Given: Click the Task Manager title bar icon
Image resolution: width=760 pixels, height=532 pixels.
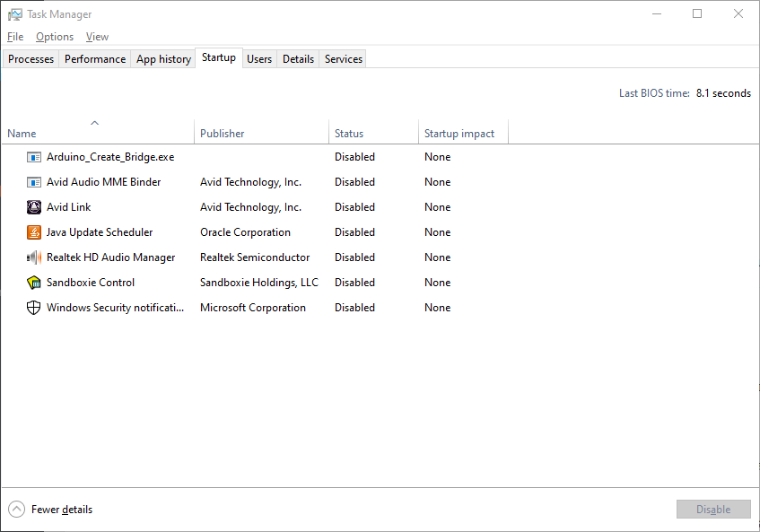Looking at the screenshot, I should 15,14.
